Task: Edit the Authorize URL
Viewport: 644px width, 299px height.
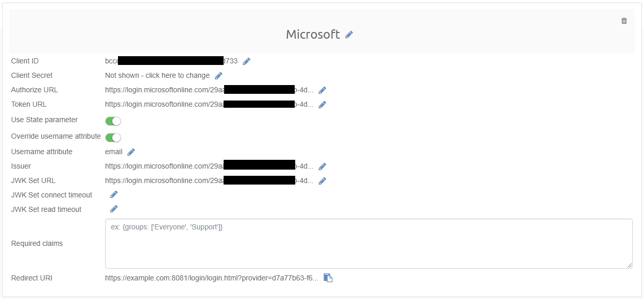Action: [322, 90]
